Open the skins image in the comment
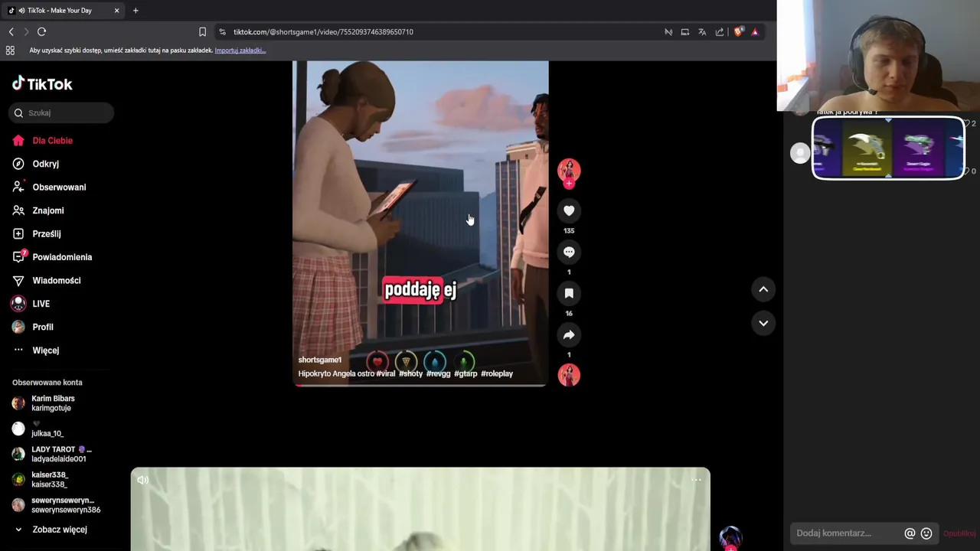The image size is (980, 551). pyautogui.click(x=888, y=148)
